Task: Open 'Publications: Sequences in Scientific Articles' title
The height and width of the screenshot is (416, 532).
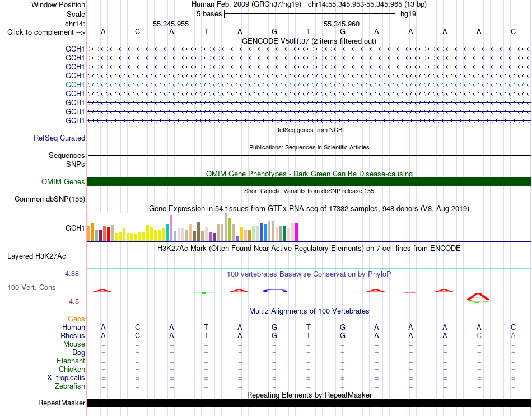Action: tap(309, 147)
